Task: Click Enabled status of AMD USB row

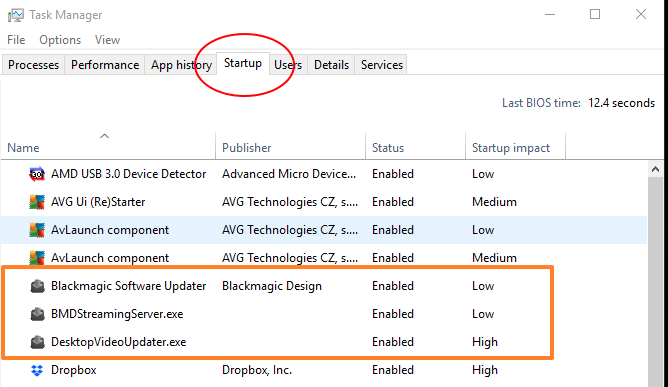Action: (x=393, y=174)
